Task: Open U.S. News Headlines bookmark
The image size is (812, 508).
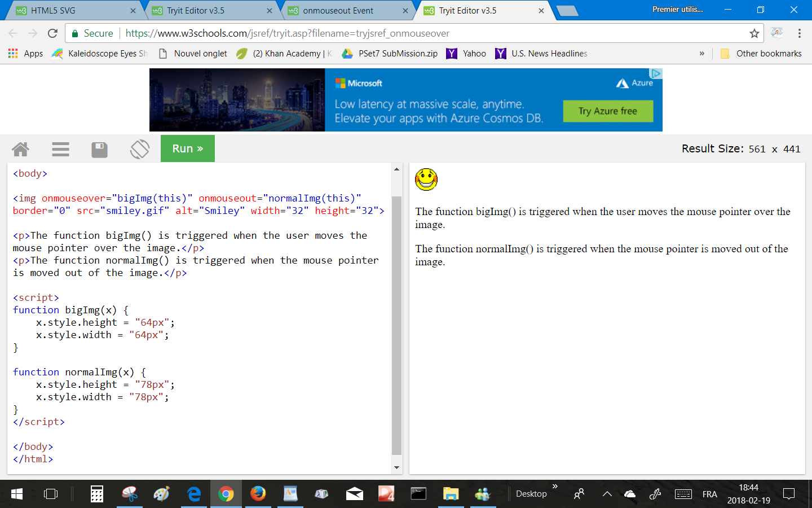Action: [x=541, y=53]
